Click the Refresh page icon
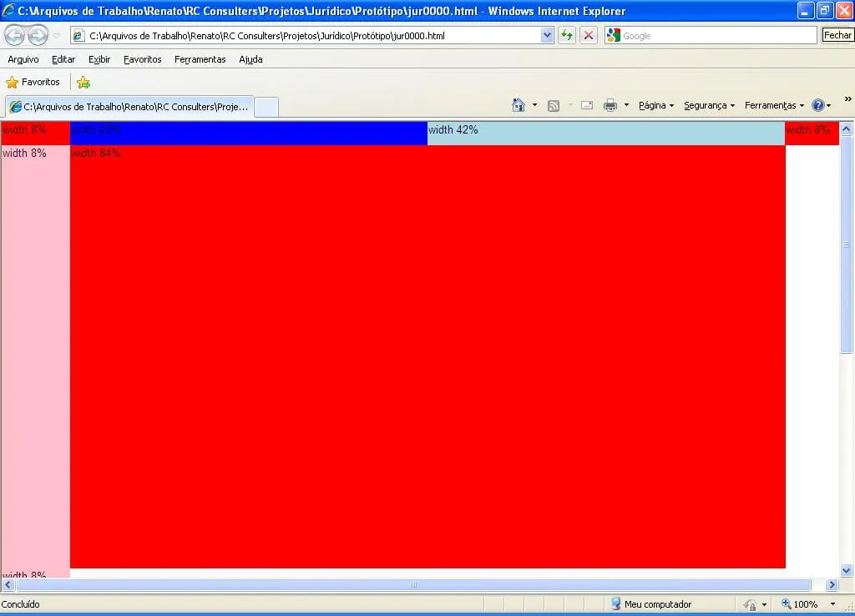This screenshot has height=616, width=855. point(567,36)
